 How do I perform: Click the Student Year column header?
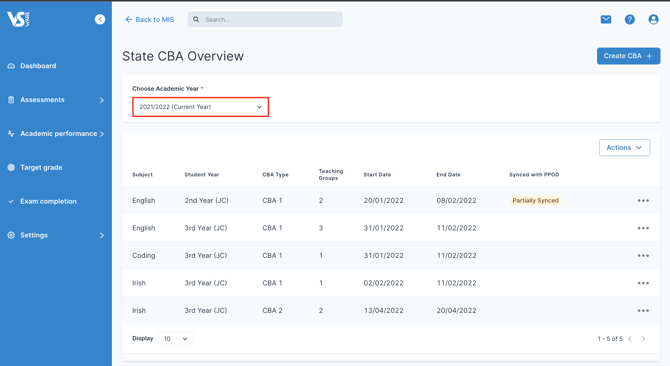tap(202, 175)
